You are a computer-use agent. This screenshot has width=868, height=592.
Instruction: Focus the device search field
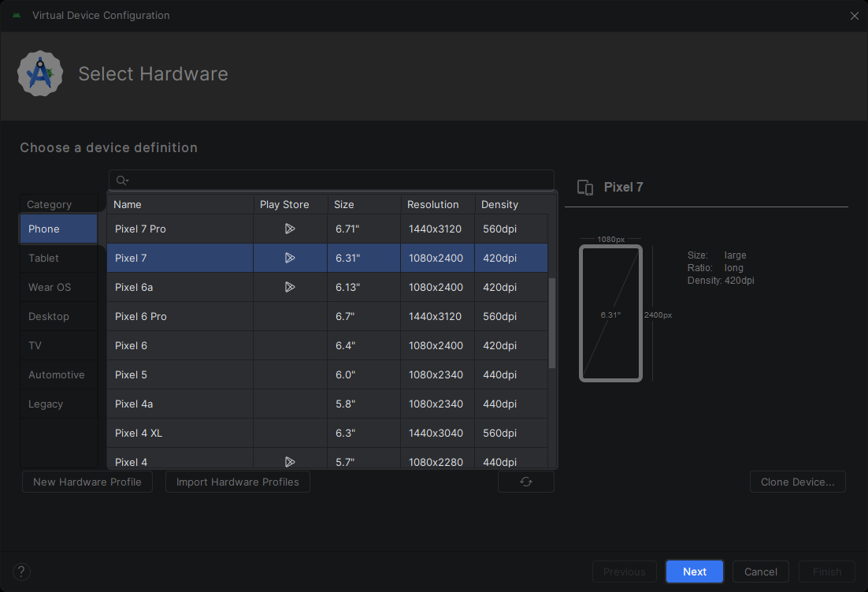click(x=331, y=180)
